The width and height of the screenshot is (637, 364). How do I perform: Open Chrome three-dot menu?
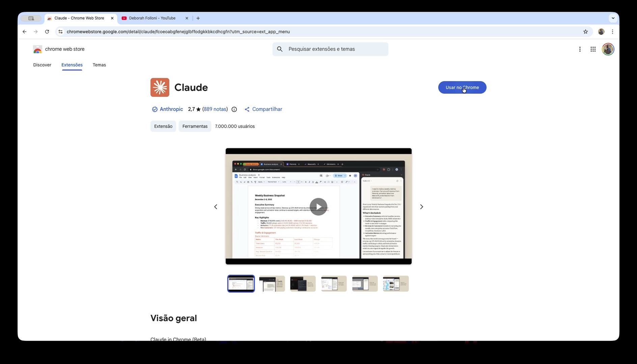click(x=613, y=32)
